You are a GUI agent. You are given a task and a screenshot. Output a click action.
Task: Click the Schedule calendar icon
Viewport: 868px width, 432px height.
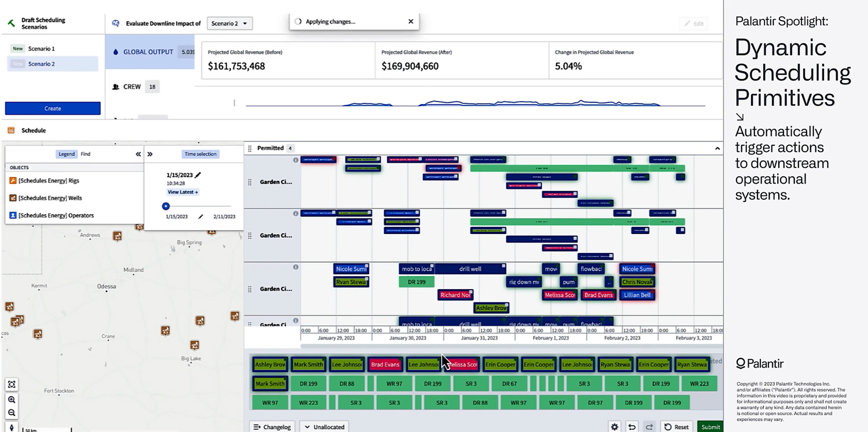[x=11, y=130]
